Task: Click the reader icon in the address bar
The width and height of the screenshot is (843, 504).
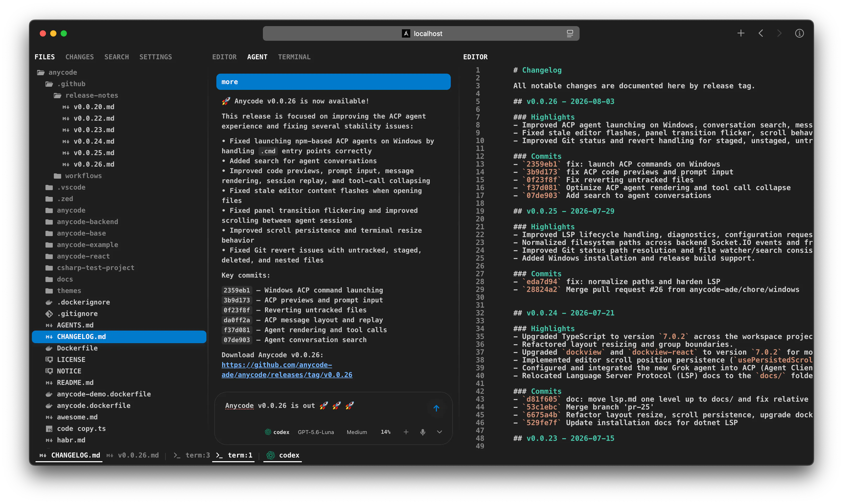Action: pyautogui.click(x=570, y=33)
